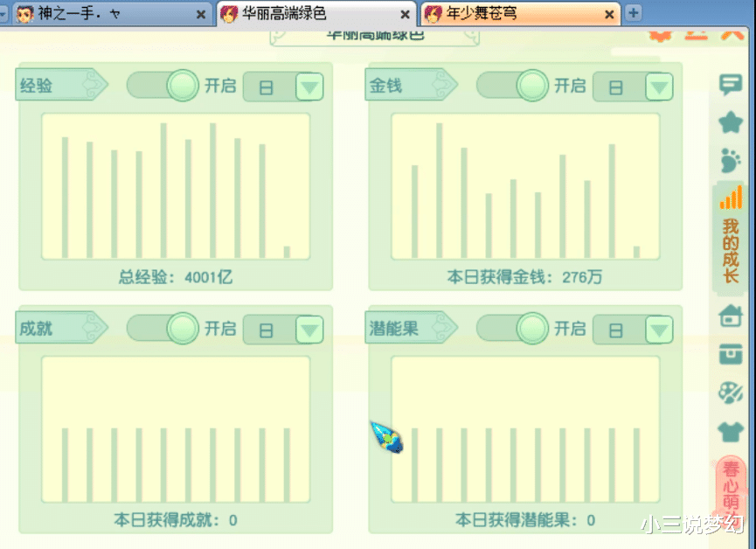The image size is (756, 549).
Task: Open the storage box icon
Action: point(731,354)
